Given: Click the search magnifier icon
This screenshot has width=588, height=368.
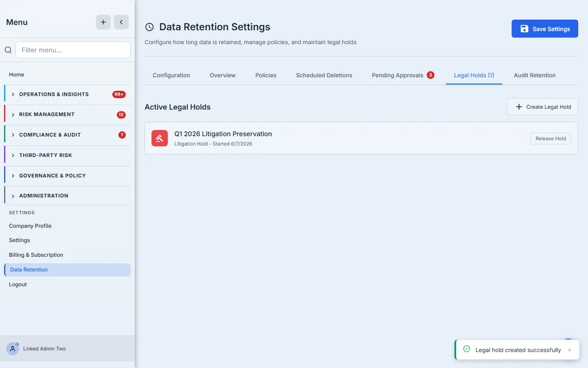Looking at the screenshot, I should (8, 50).
